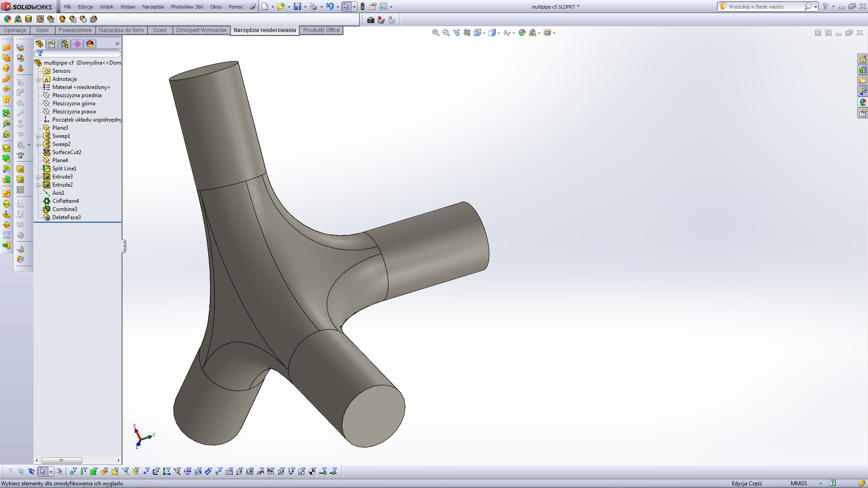Click the Save icon in top toolbar
Viewport: 868px width, 488px height.
297,6
